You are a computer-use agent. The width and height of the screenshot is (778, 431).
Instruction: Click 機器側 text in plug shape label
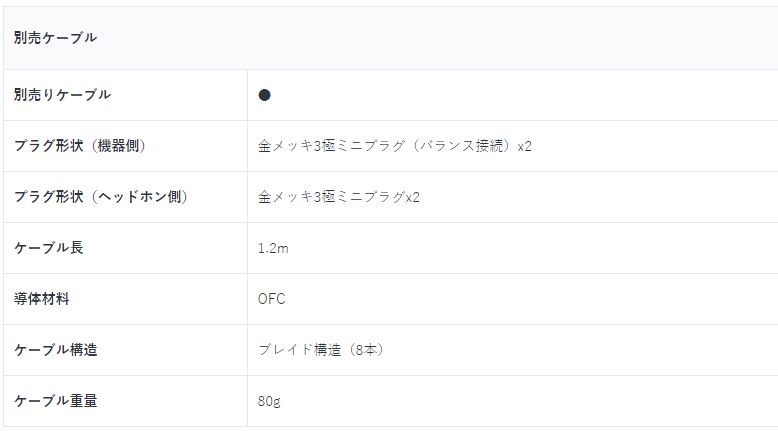[118, 146]
